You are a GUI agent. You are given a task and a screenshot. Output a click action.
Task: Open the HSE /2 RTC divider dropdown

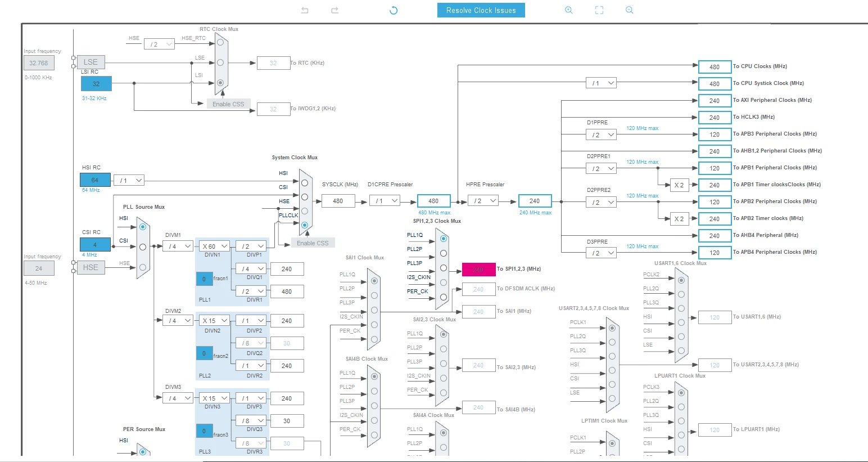pyautogui.click(x=159, y=44)
